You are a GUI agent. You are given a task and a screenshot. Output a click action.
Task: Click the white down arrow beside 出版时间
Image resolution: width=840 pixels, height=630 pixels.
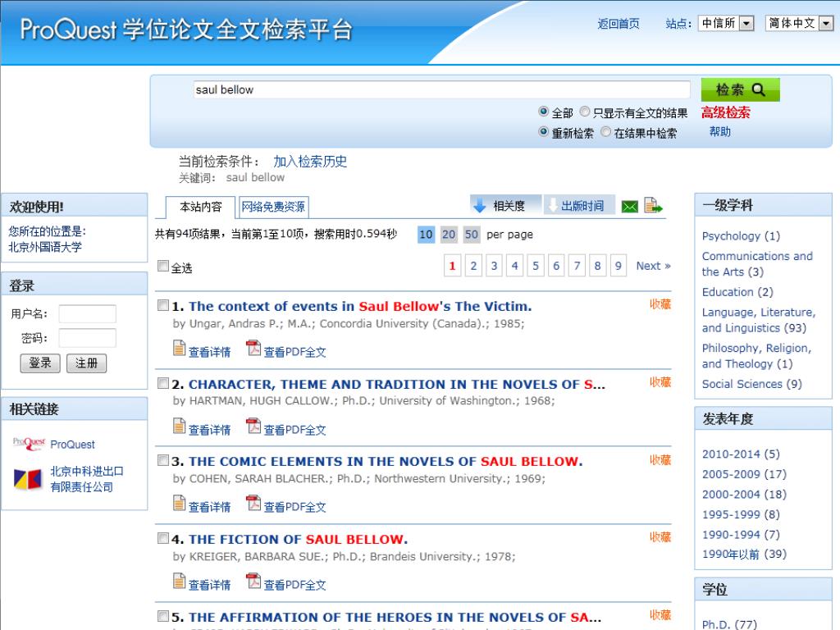[552, 205]
